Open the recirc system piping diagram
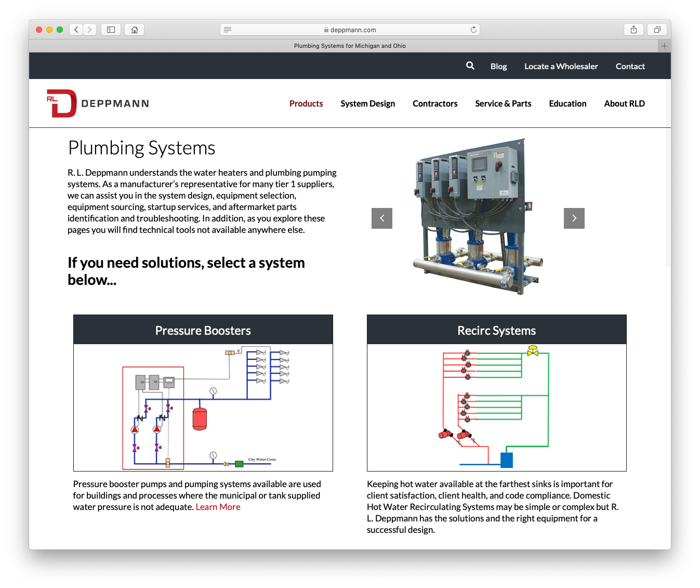700x588 pixels. click(x=497, y=408)
